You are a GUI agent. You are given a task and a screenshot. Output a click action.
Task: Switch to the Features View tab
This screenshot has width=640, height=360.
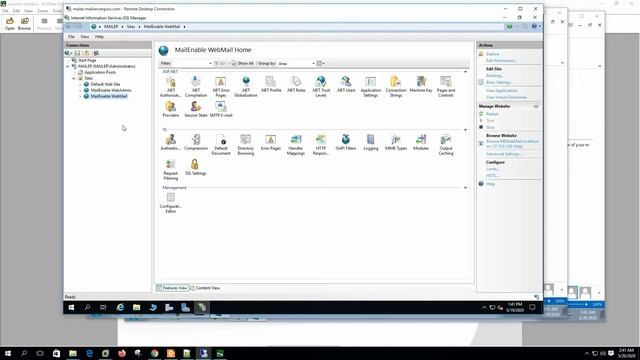pyautogui.click(x=172, y=288)
